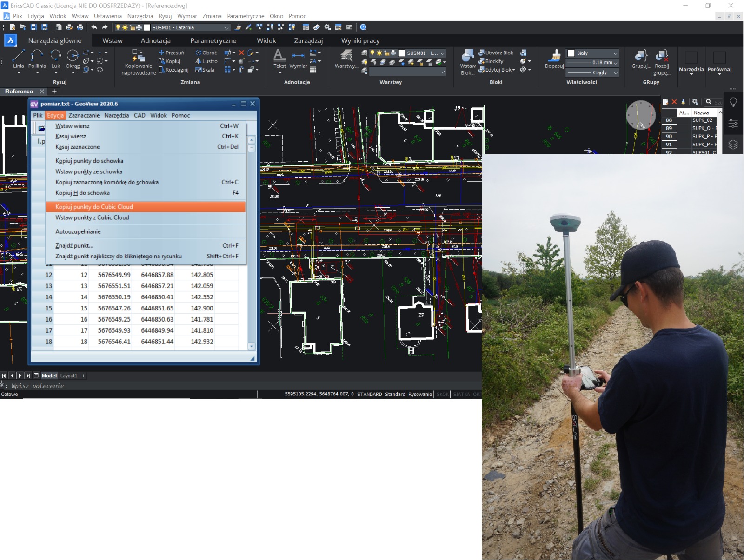Click the red X erase icon
Screen dimensions: 744x560
pos(241,53)
